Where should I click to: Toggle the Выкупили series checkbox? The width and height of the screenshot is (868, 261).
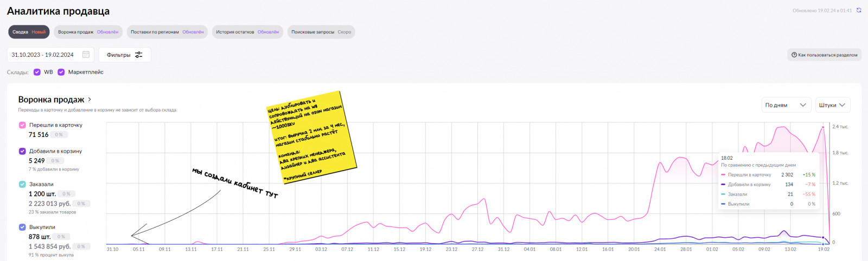(22, 227)
